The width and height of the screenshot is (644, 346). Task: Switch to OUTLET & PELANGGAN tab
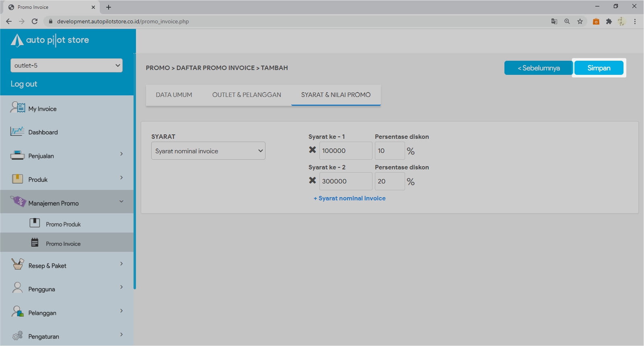tap(247, 95)
